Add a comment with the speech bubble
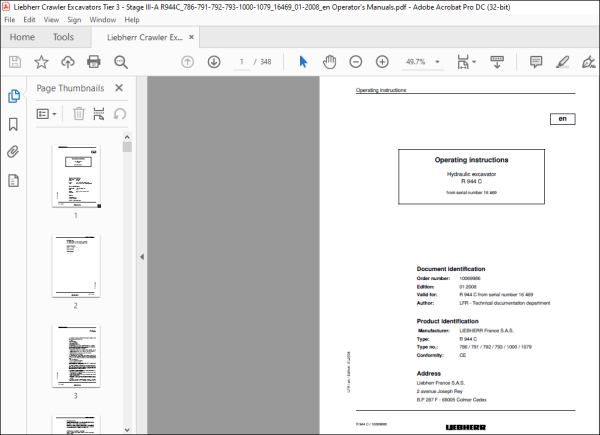This screenshot has height=435, width=600. [x=536, y=62]
